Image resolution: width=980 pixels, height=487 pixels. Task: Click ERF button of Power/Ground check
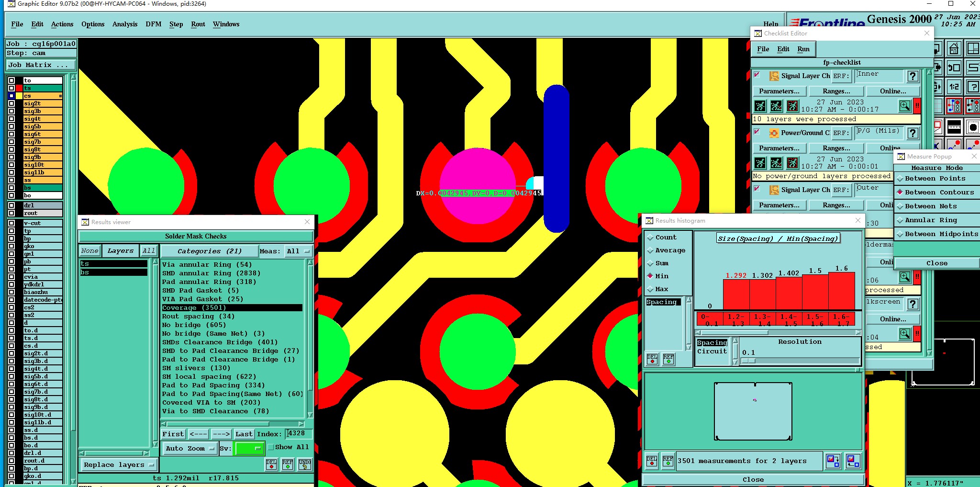point(841,133)
